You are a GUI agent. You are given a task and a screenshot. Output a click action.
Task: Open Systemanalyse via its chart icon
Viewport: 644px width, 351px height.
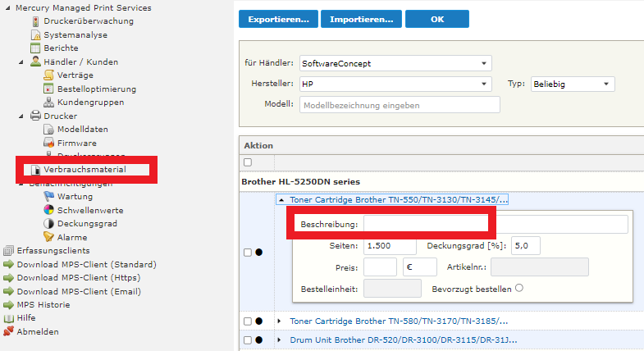click(x=36, y=34)
